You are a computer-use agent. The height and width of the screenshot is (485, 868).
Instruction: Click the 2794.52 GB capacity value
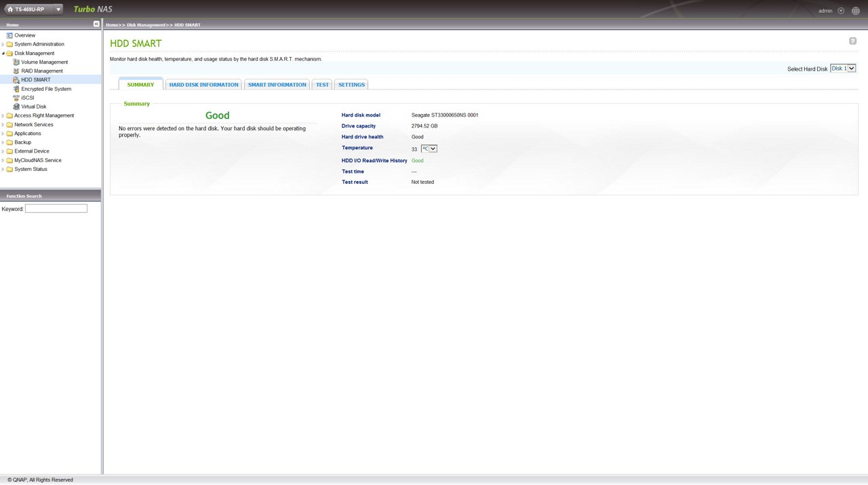(425, 126)
